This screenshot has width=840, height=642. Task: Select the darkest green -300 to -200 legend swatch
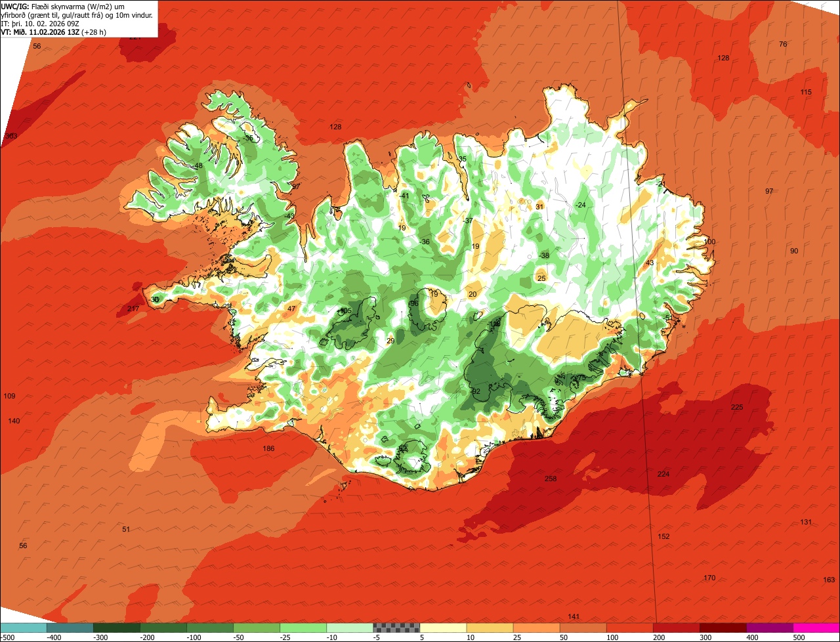pyautogui.click(x=117, y=628)
